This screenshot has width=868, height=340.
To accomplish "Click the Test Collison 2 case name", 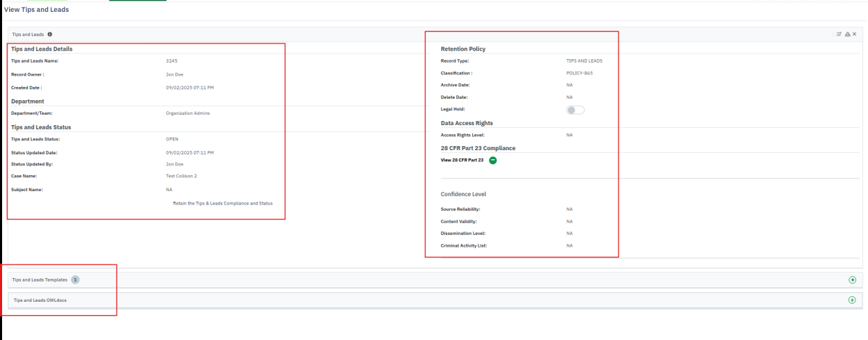I will (181, 176).
